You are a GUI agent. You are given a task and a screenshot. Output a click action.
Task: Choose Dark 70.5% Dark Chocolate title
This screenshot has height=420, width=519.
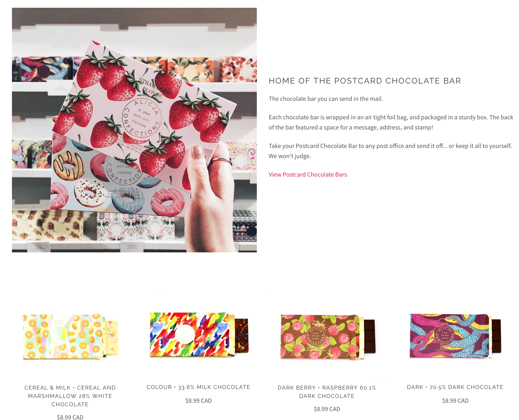coord(455,387)
